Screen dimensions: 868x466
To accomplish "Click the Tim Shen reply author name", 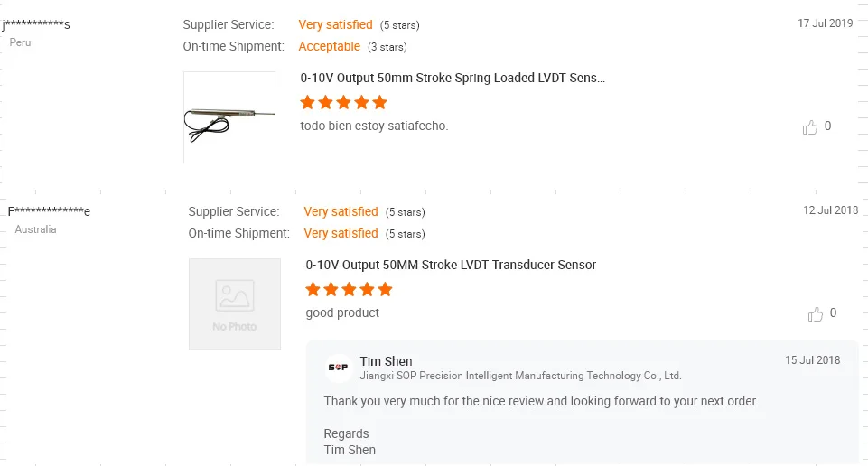I will tap(386, 361).
